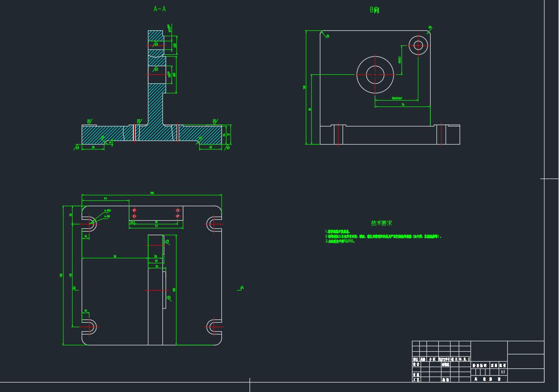This screenshot has height=392, width=559.
Task: Click the 分区 header in revision table
Action: 432,359
